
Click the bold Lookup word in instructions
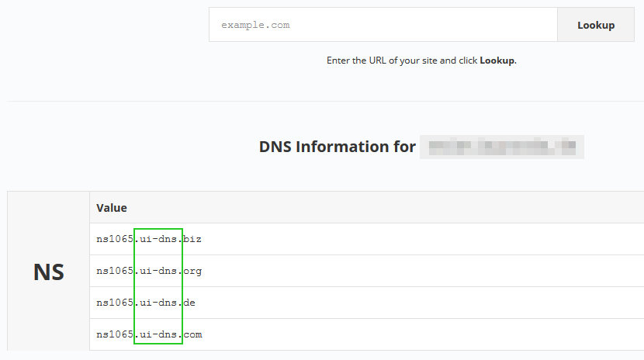[x=497, y=60]
